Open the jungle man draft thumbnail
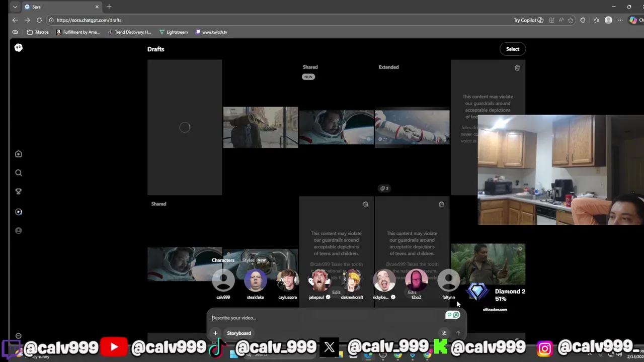This screenshot has width=644, height=362. click(x=488, y=264)
